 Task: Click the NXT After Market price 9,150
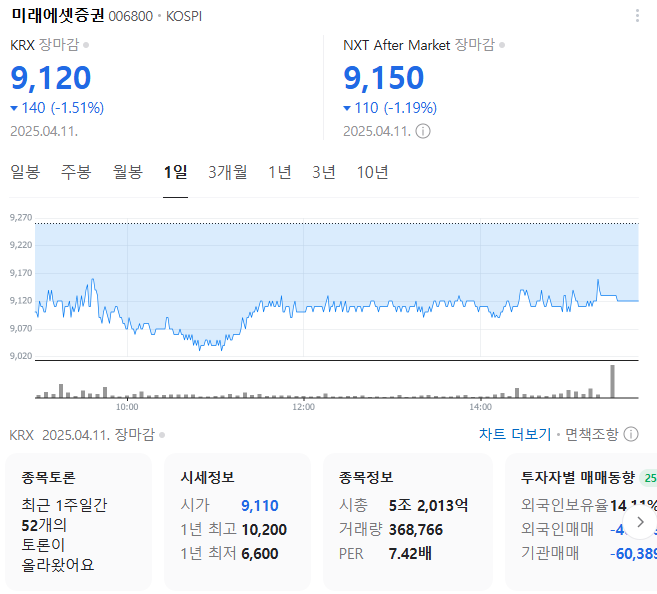coord(383,78)
